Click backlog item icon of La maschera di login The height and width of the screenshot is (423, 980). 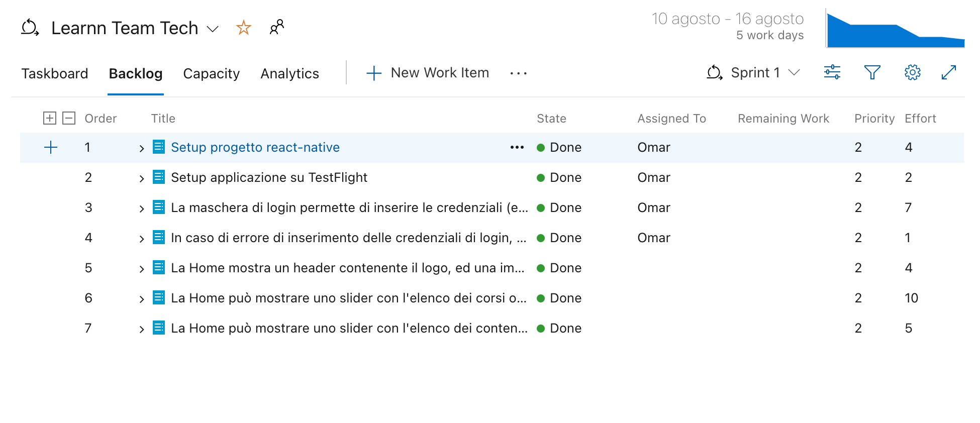tap(159, 207)
